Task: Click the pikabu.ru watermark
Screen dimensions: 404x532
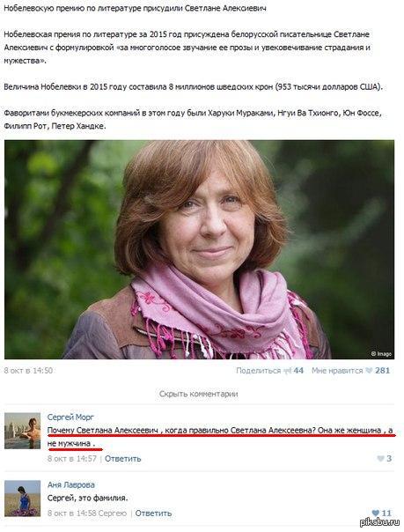Action: 380,522
